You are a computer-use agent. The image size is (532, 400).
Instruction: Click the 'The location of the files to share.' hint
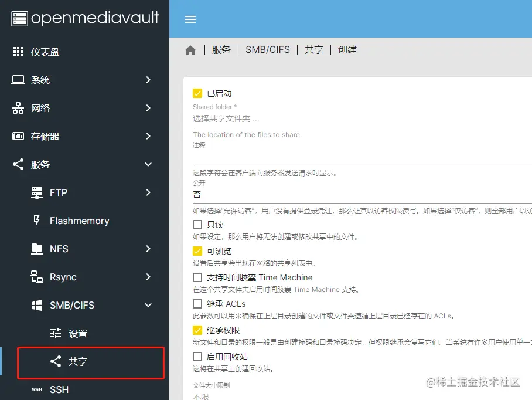(247, 135)
